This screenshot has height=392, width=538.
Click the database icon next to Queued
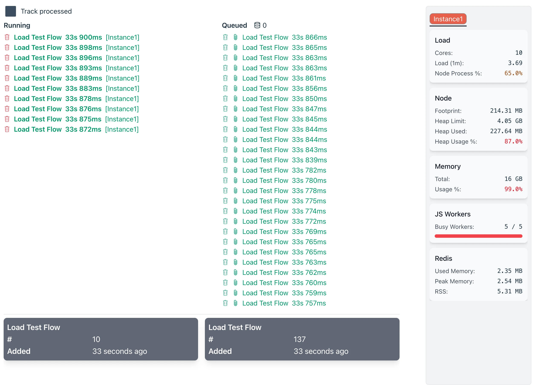(x=257, y=25)
